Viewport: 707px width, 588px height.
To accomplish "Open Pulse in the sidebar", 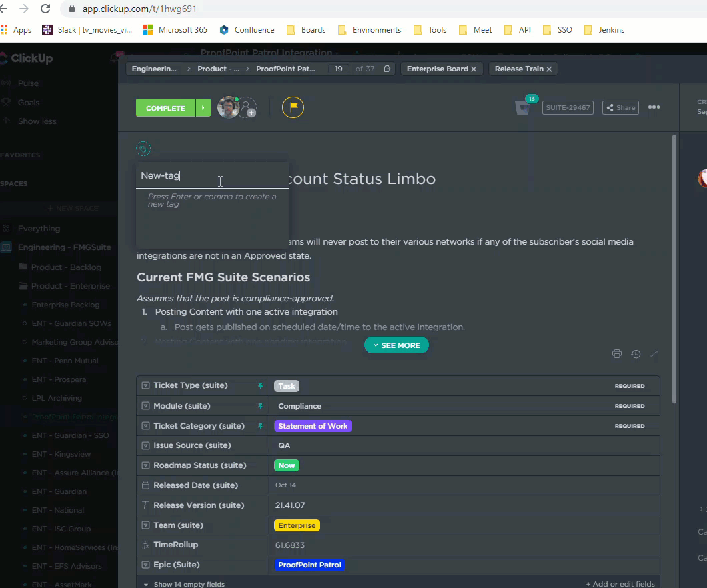I will pyautogui.click(x=28, y=83).
